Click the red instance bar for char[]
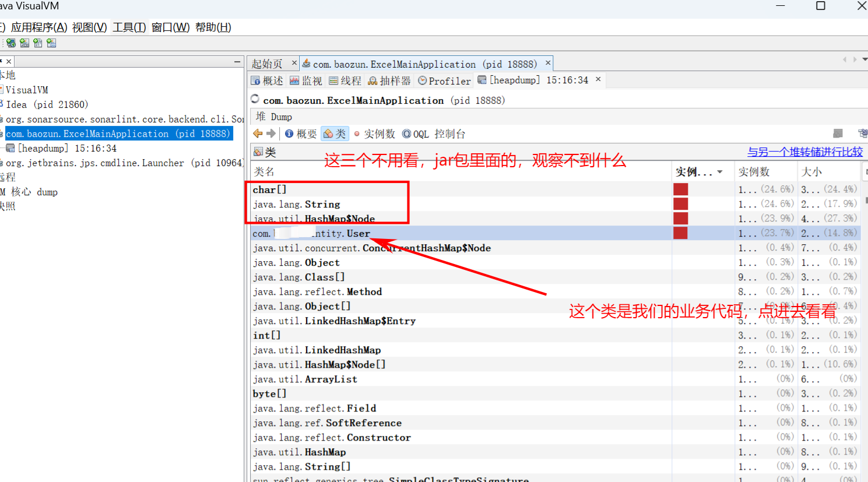The height and width of the screenshot is (482, 868). 680,189
